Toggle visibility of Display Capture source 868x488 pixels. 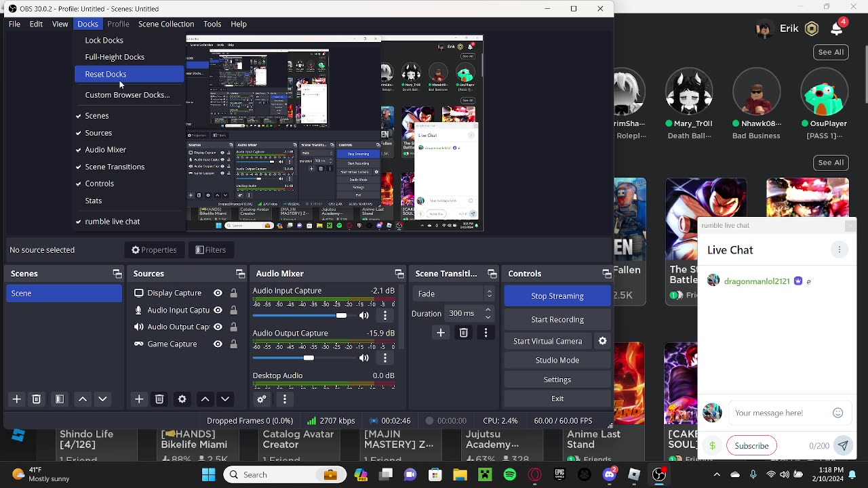pos(218,293)
